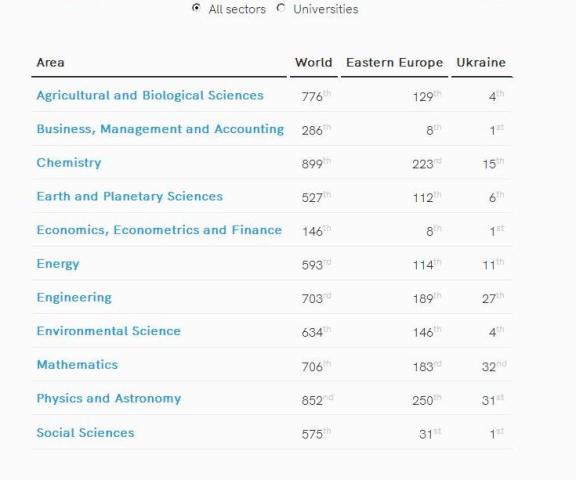The image size is (576, 480).
Task: Click Mathematics Ukraine rank 32nd
Action: tap(494, 366)
